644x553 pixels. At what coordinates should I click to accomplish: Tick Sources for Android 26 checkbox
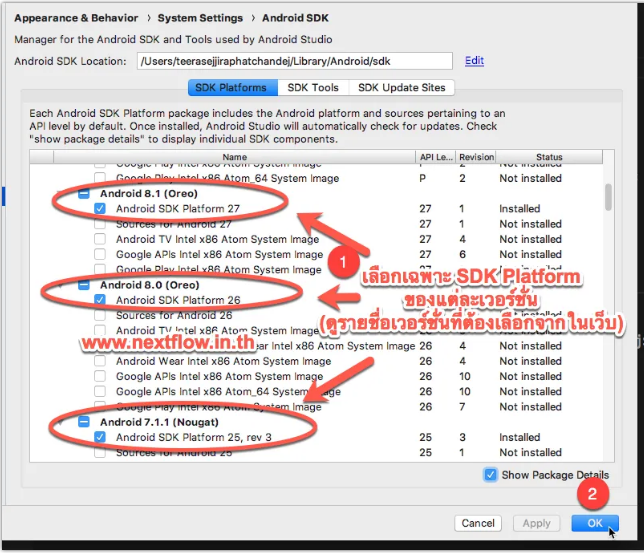tap(100, 315)
